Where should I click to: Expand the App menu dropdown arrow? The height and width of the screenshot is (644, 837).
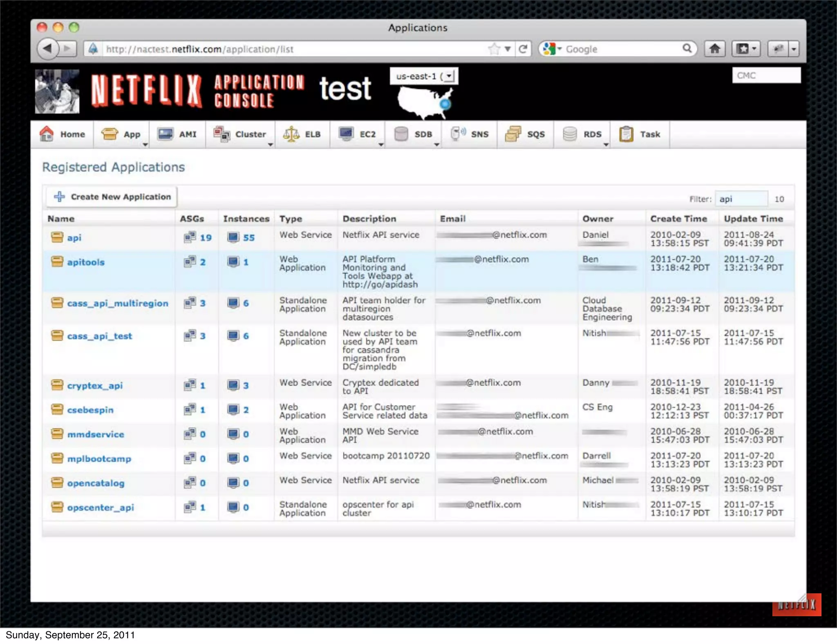145,145
